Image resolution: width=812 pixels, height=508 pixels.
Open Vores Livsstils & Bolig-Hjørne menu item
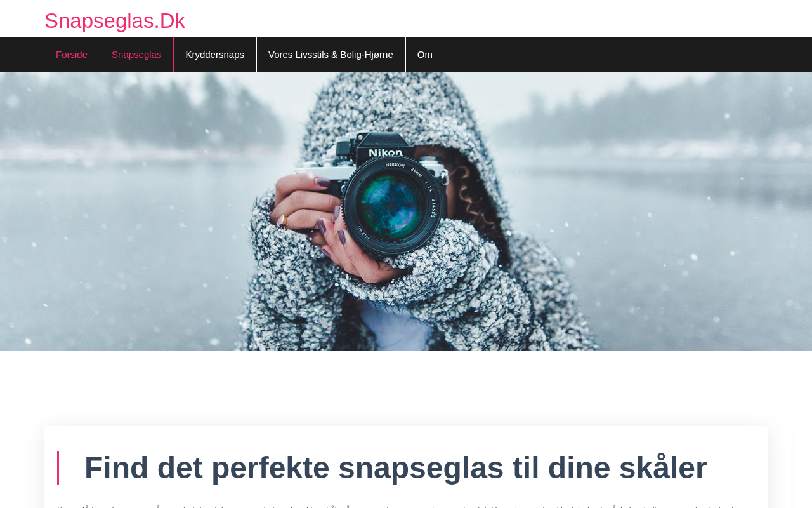[331, 55]
